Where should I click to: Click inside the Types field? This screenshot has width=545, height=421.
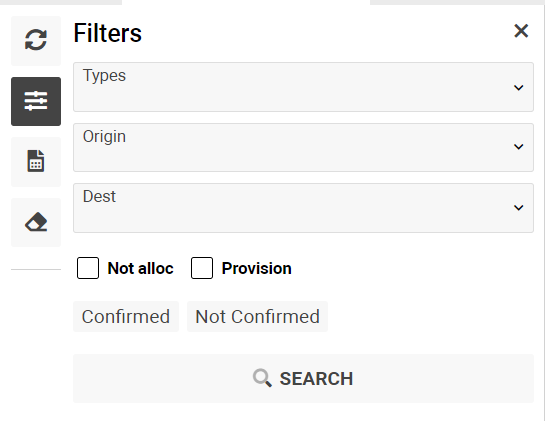click(303, 87)
